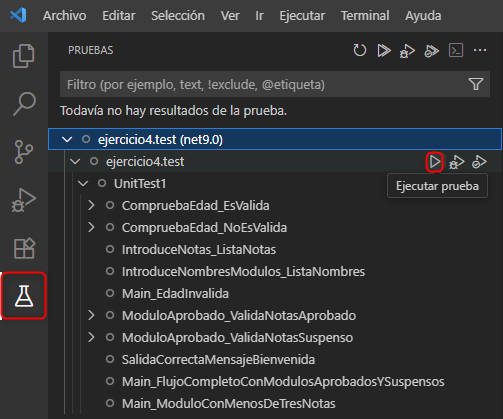Open the Ayuda menu
Screen dimensions: 503x419
[423, 16]
